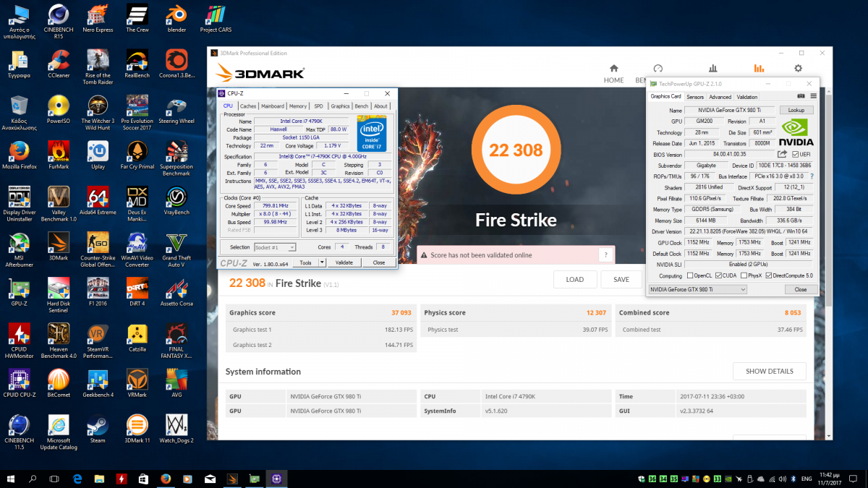Screen dimensions: 868x488
Task: Toggle the OpenCL checkbox in GPU-Z
Action: 690,275
